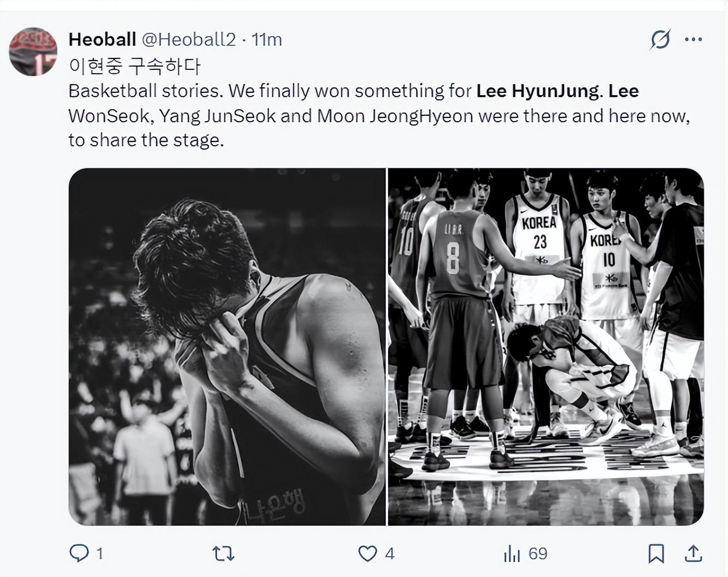Viewport: 728px width, 577px height.
Task: Click the Korean headline text 이현중 구속하다
Action: point(135,66)
